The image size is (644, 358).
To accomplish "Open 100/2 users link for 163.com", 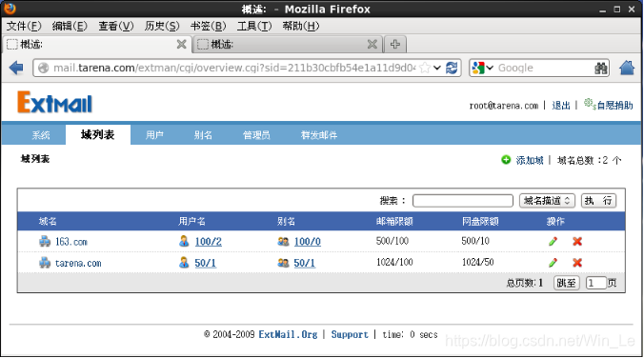I will click(208, 242).
